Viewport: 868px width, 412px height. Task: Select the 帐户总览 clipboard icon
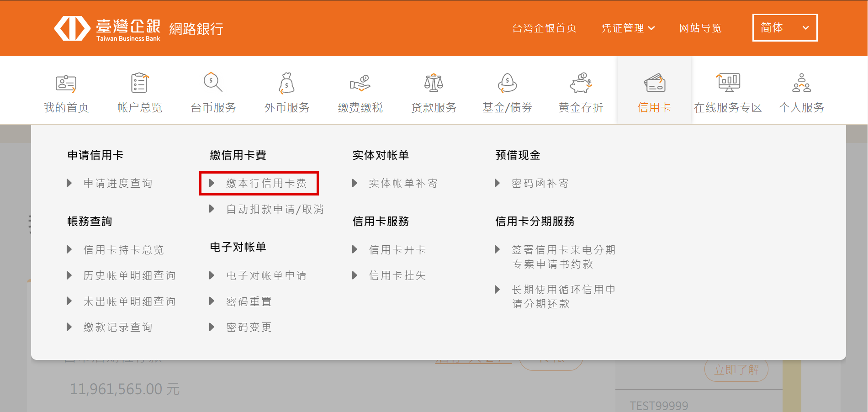(140, 83)
